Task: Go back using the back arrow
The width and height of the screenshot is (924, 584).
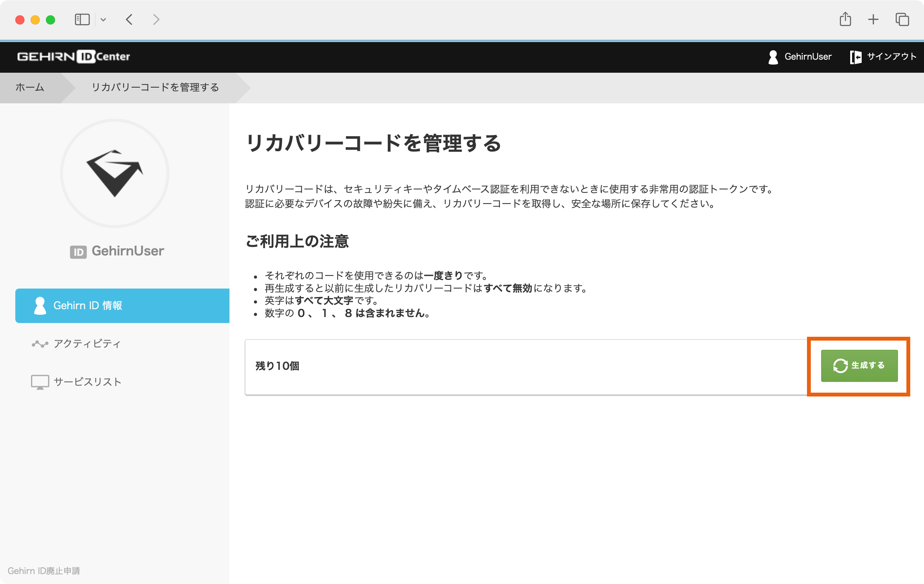Action: (x=129, y=19)
